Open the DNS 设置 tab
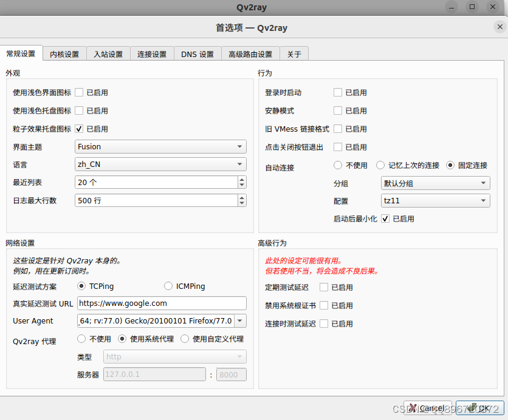 pos(197,54)
